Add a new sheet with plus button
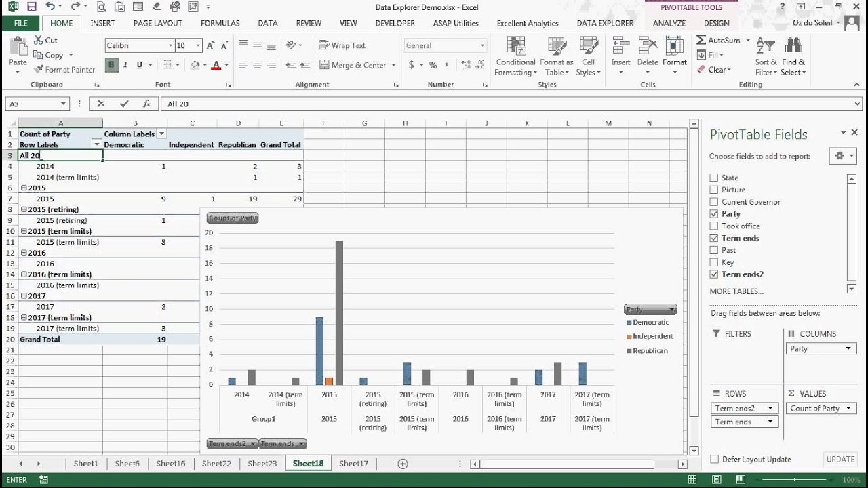 tap(403, 464)
